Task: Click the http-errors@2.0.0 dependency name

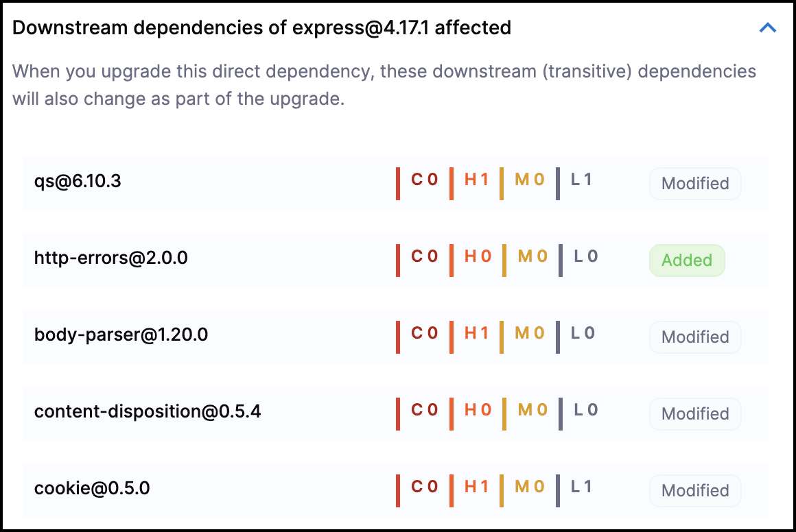Action: pos(110,258)
